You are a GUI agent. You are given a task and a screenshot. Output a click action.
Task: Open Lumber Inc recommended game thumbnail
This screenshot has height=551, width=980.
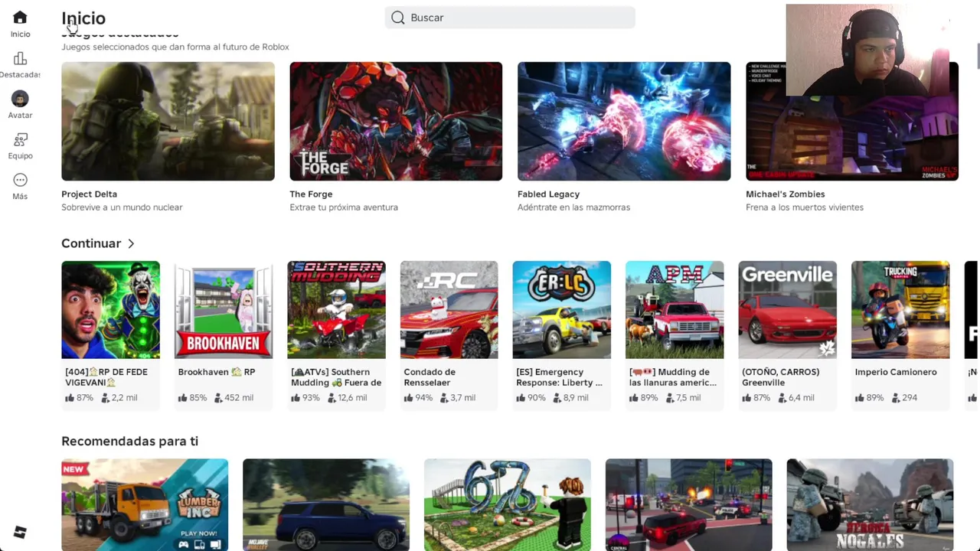click(145, 505)
